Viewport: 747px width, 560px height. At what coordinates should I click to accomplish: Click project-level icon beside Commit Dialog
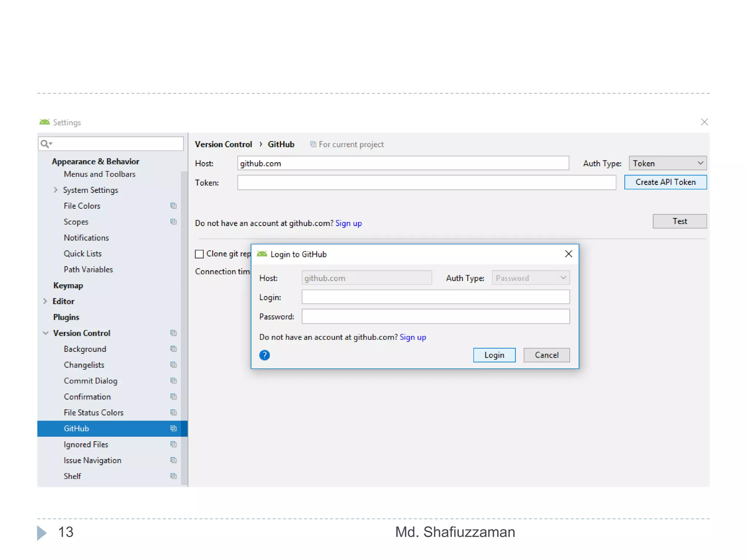173,381
